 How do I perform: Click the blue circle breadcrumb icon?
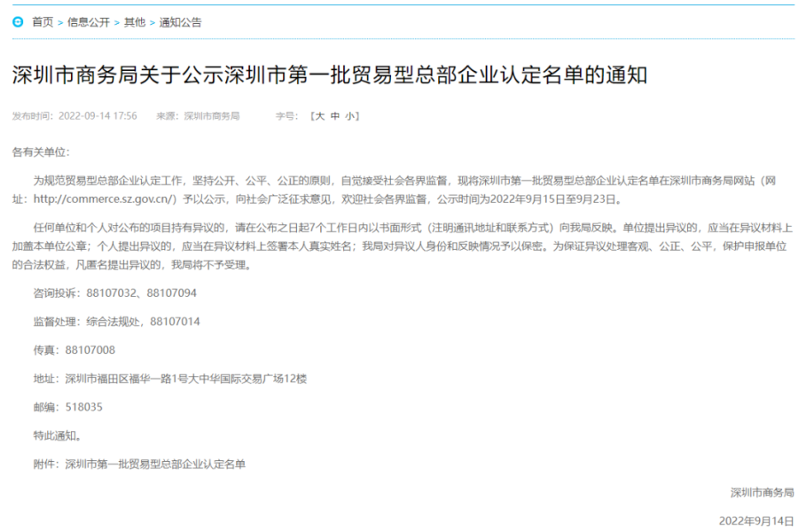[18, 22]
